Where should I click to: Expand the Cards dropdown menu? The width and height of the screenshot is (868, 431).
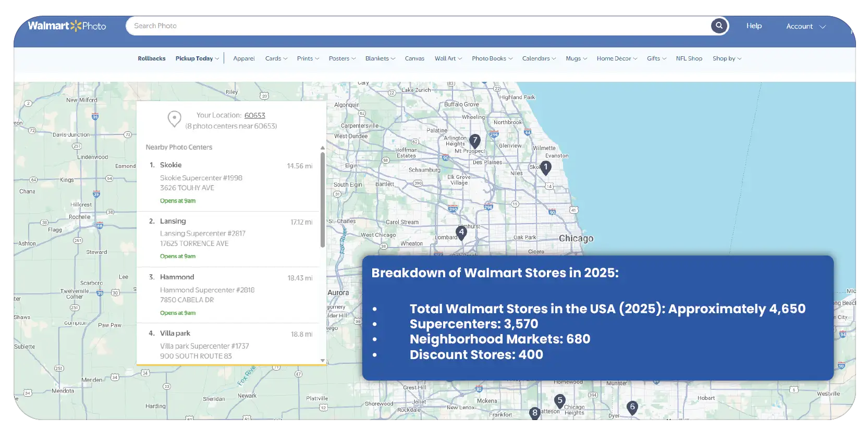tap(276, 58)
